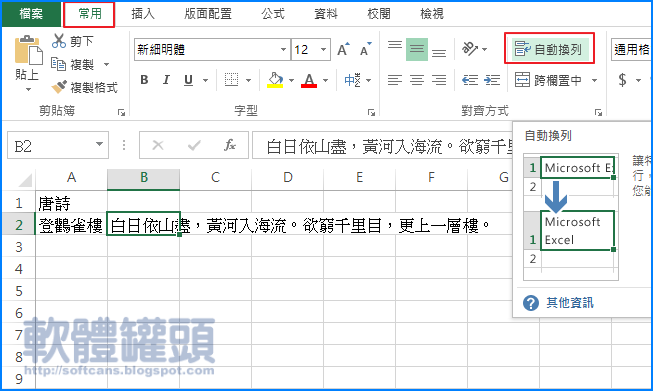Open fill color dropdown arrow
Viewport: 653px width, 391px height.
pyautogui.click(x=291, y=80)
